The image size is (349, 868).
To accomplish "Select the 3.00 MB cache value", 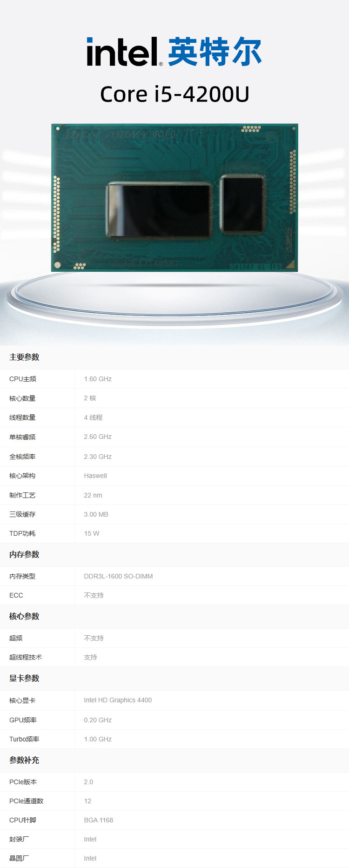I will (96, 514).
